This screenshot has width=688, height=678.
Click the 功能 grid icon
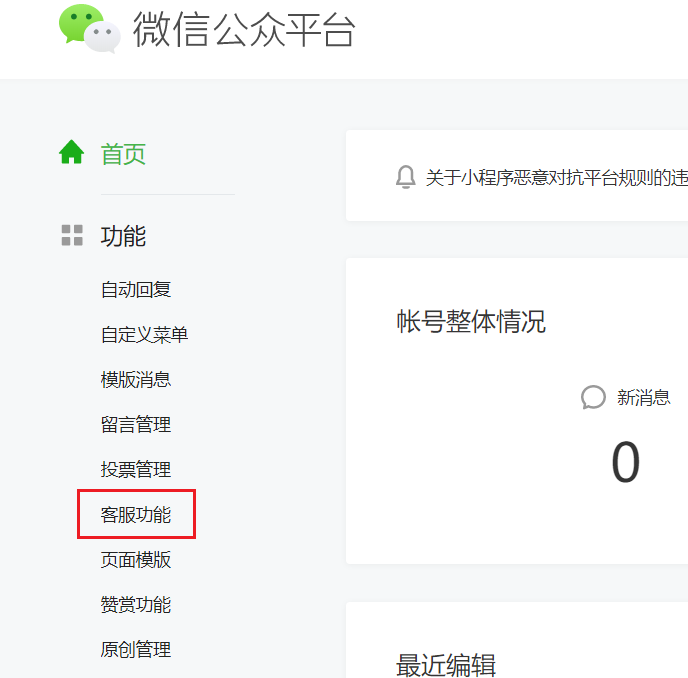(72, 235)
